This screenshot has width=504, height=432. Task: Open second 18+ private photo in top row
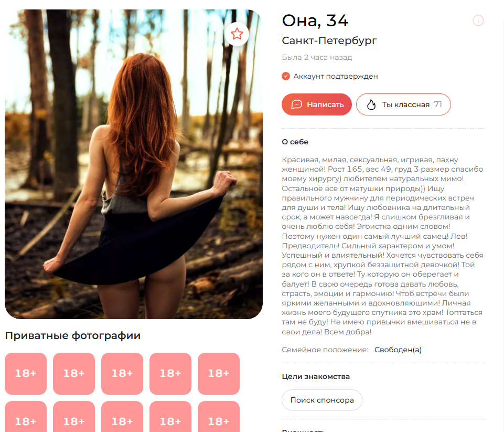[x=74, y=373]
